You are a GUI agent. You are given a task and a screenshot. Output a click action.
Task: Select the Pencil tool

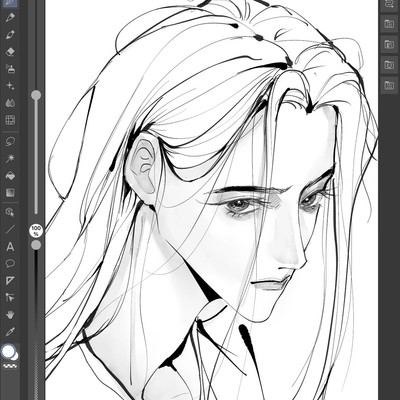click(x=10, y=17)
